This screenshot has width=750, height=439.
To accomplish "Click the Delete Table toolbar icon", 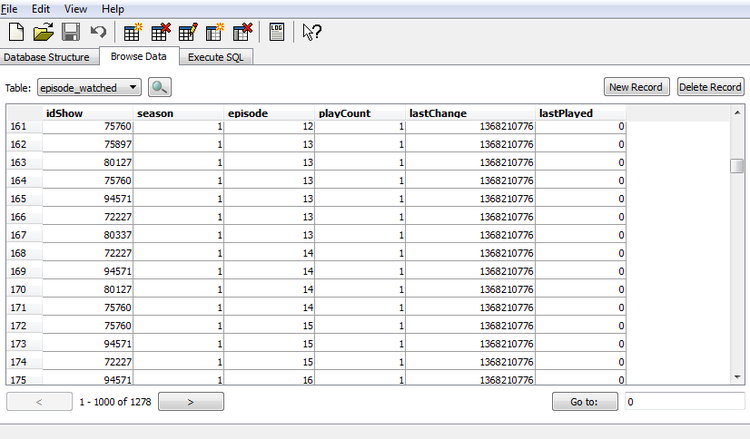I will click(x=160, y=32).
